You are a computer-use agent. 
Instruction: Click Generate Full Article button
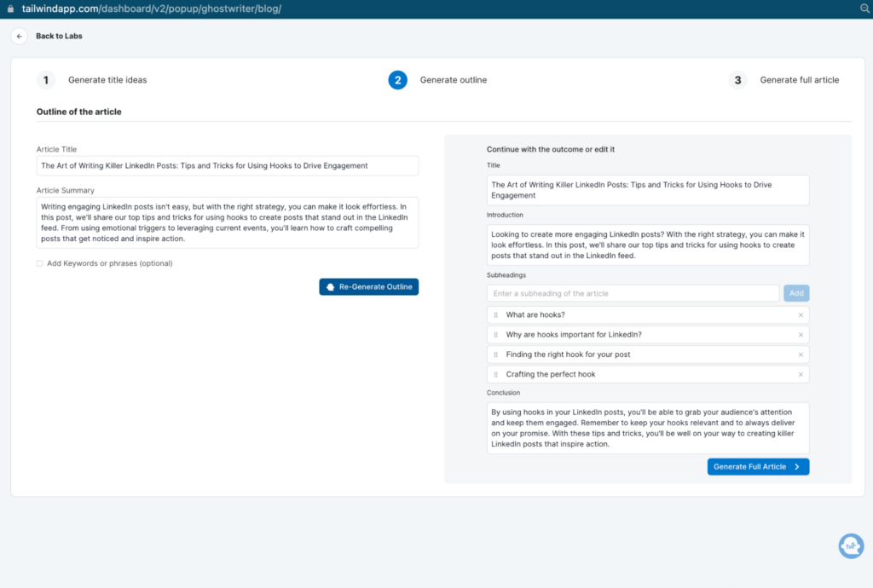(757, 467)
